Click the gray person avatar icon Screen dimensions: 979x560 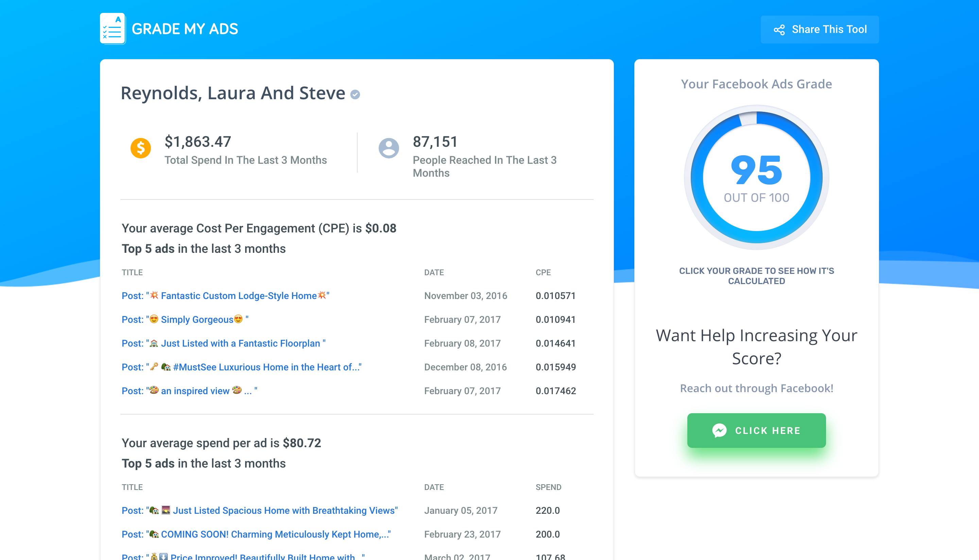pyautogui.click(x=389, y=148)
